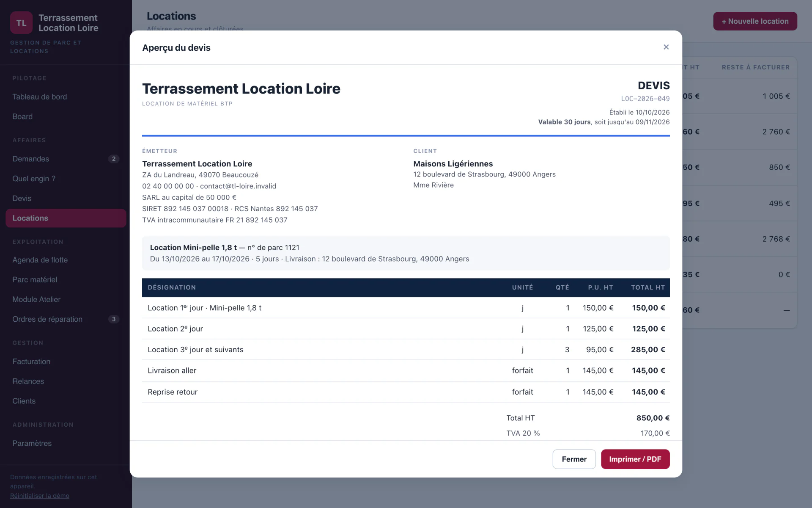Open Relances in sidebar
812x508 pixels.
pyautogui.click(x=66, y=381)
